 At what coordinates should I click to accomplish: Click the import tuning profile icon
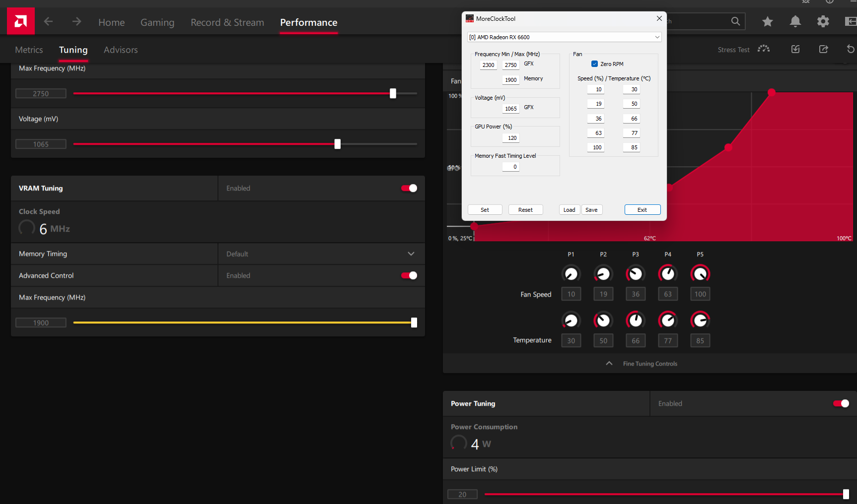[795, 49]
